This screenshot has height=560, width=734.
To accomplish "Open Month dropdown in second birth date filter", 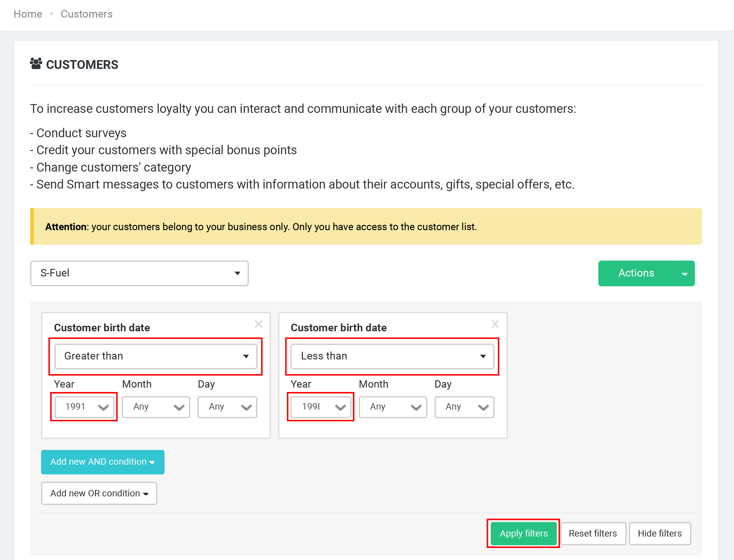I will click(x=393, y=407).
